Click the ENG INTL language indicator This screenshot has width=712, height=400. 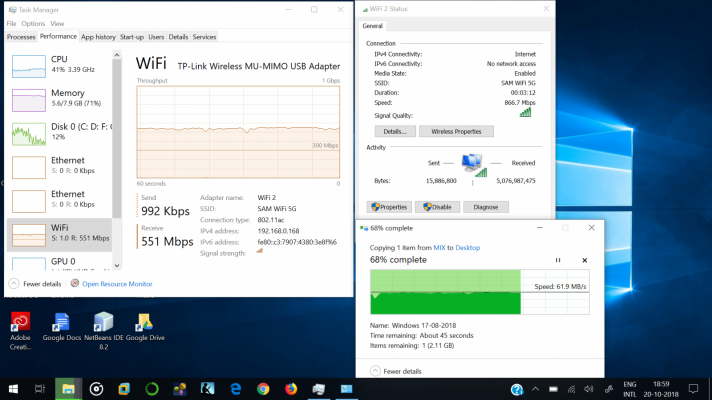click(629, 389)
